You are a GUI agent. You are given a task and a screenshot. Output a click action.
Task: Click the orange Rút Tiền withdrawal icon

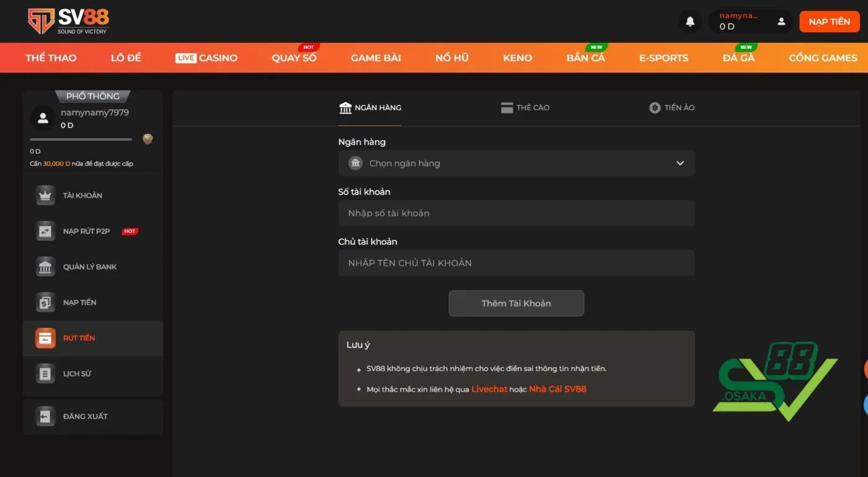[45, 338]
